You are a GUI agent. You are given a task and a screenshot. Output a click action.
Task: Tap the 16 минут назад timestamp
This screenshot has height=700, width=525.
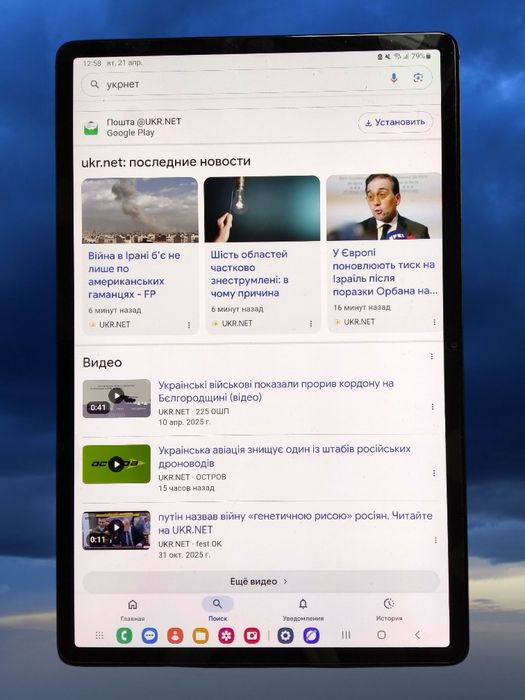[x=362, y=307]
